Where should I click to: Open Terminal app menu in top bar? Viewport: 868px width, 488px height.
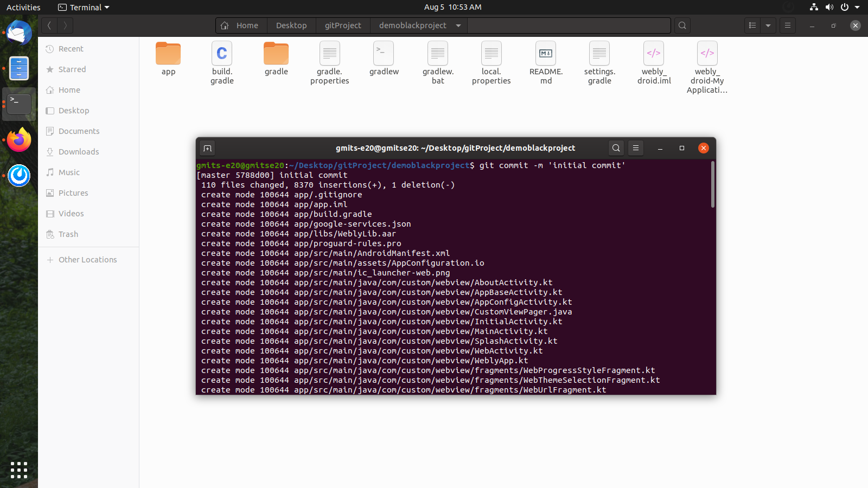[x=84, y=7]
